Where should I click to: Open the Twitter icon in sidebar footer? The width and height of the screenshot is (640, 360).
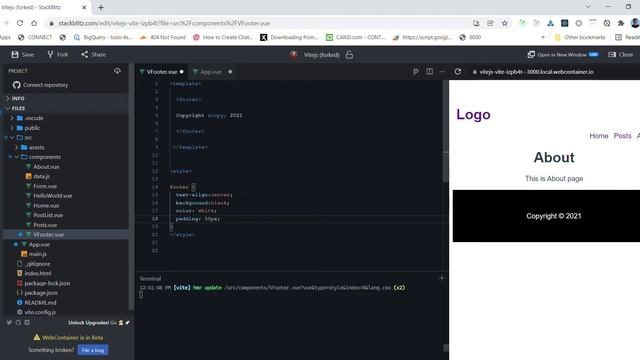point(9,322)
